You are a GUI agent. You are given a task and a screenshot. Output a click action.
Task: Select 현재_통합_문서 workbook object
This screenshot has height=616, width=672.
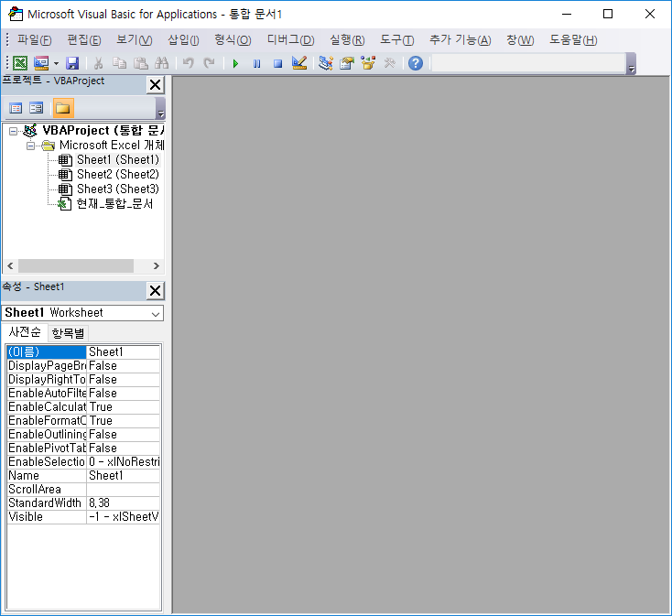tap(114, 204)
